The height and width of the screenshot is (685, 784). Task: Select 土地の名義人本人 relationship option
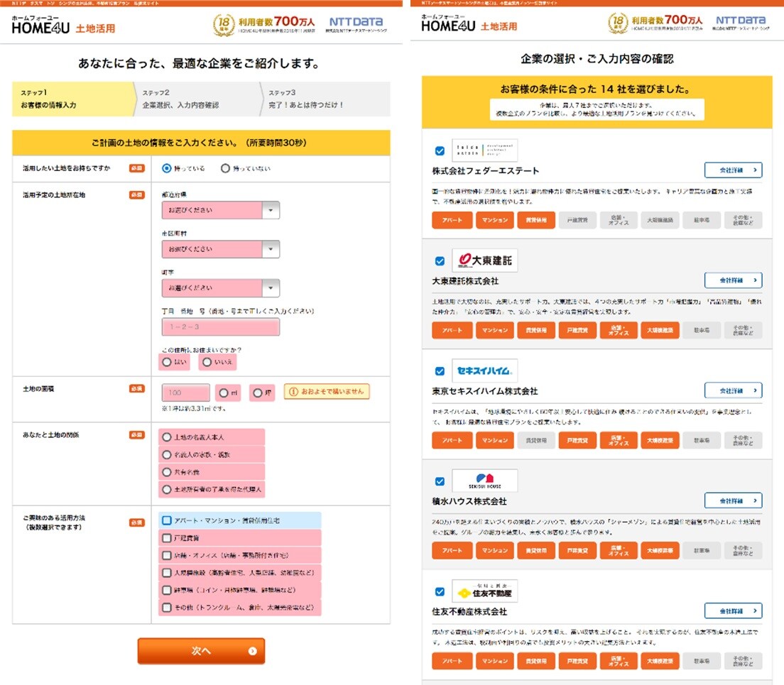tap(167, 438)
